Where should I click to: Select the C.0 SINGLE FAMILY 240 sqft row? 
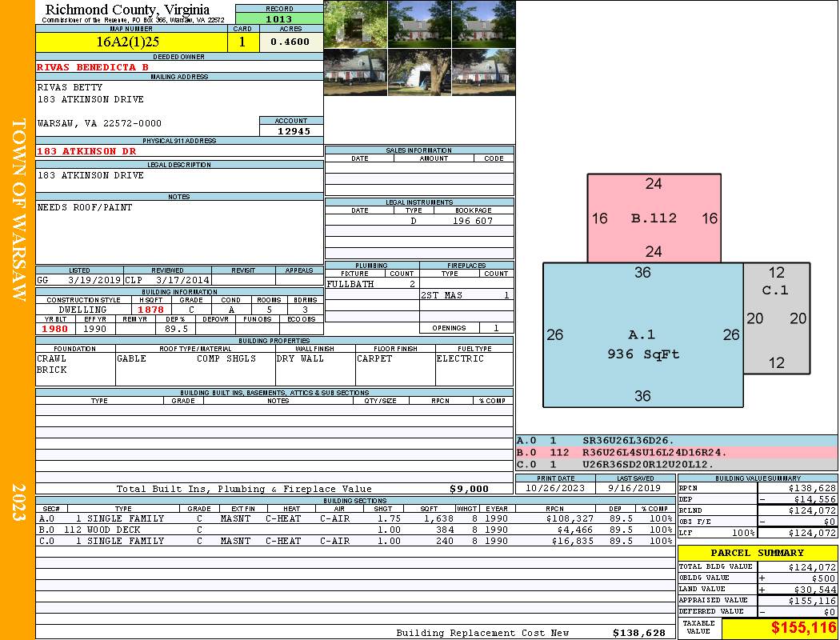click(355, 541)
